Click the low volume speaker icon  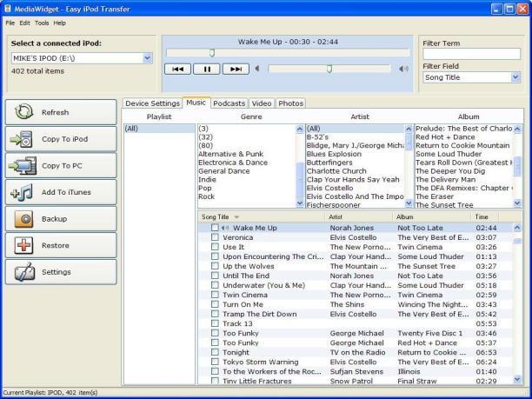tap(257, 69)
